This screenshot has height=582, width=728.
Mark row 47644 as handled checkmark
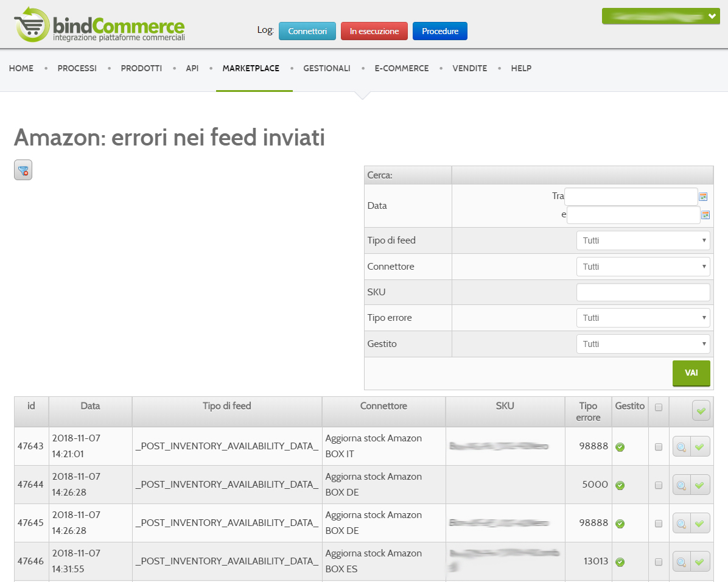pos(700,485)
